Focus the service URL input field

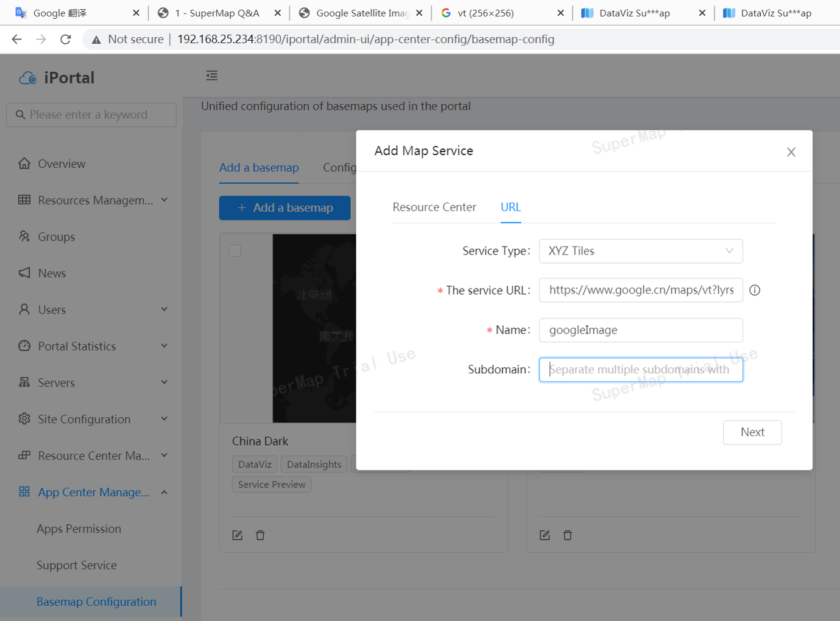(x=641, y=290)
